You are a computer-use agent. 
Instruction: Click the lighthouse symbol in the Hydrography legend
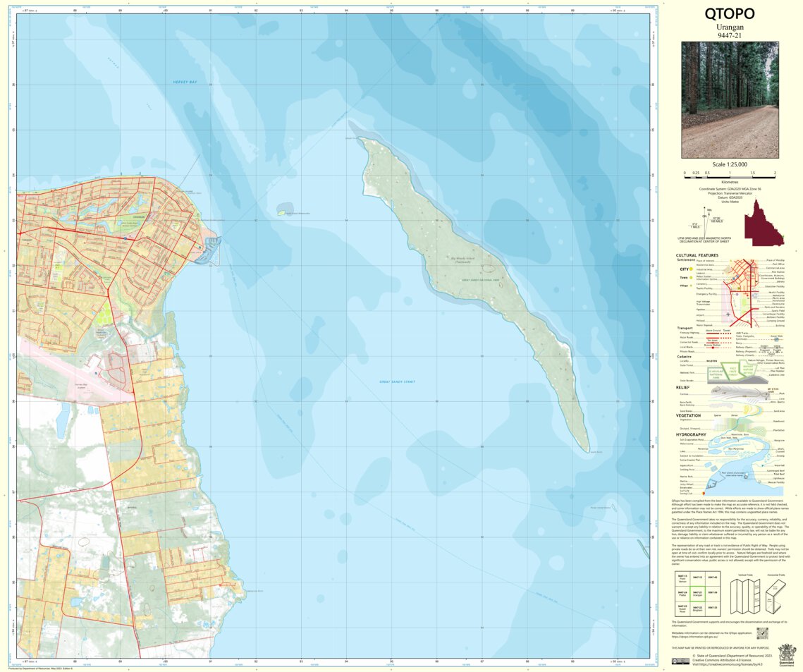(x=746, y=476)
